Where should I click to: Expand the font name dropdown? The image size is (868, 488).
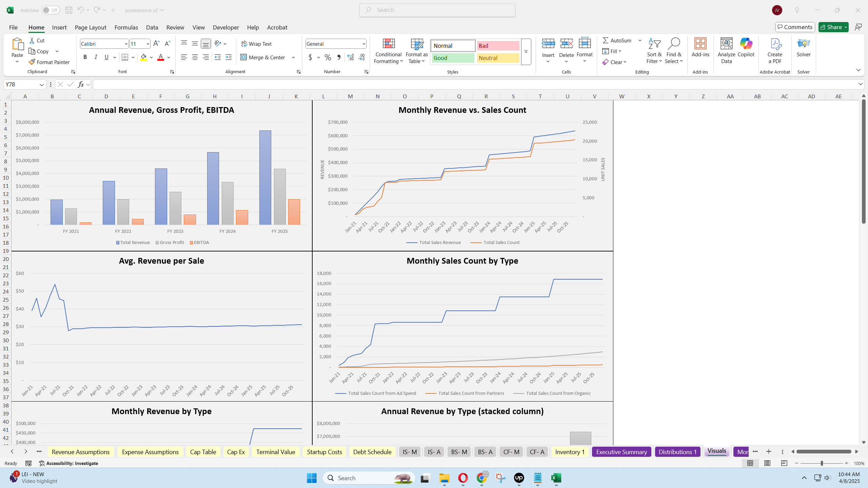click(126, 44)
